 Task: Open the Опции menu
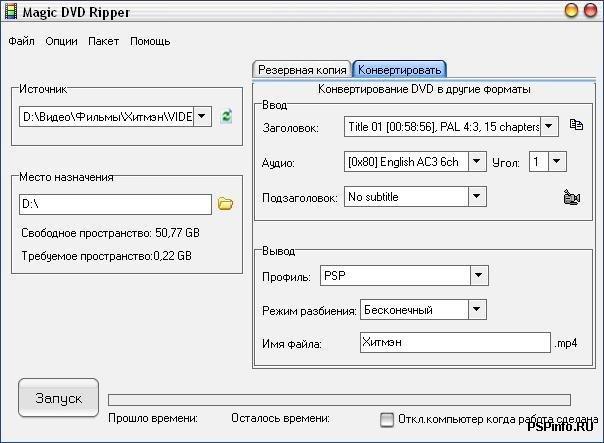(61, 42)
